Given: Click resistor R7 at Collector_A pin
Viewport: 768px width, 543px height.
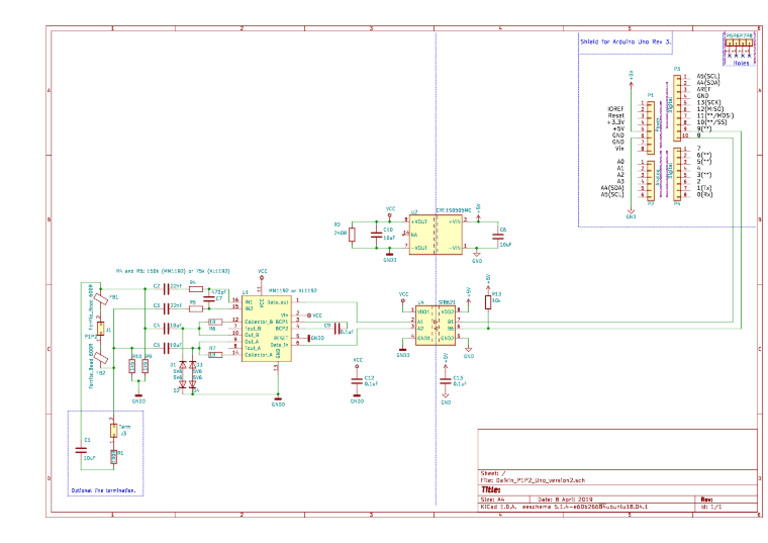Looking at the screenshot, I should [215, 354].
